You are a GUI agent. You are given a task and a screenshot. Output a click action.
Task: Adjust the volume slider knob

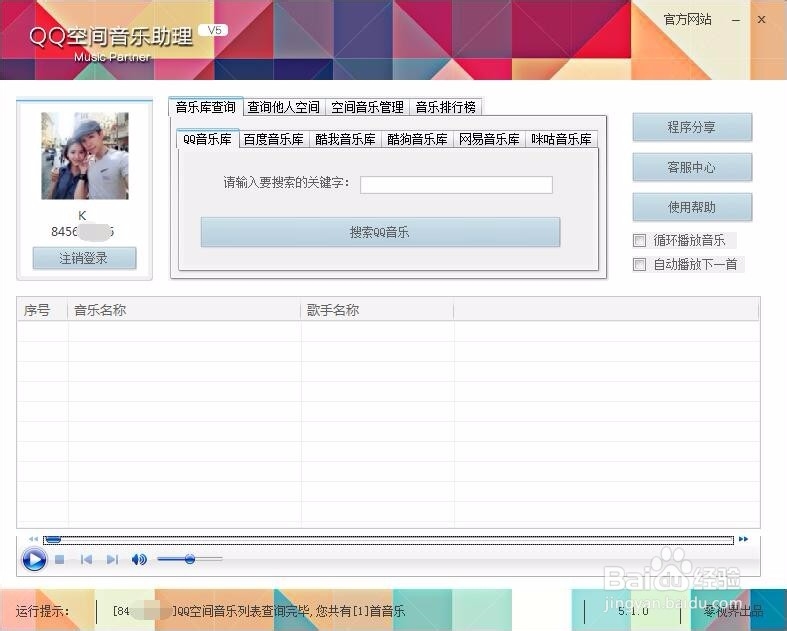coord(190,559)
